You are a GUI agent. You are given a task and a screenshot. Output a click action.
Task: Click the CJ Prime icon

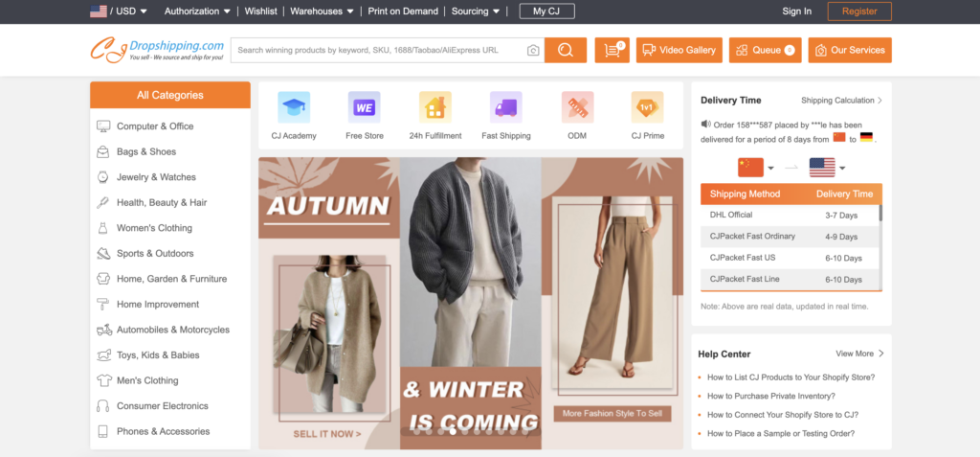(647, 107)
